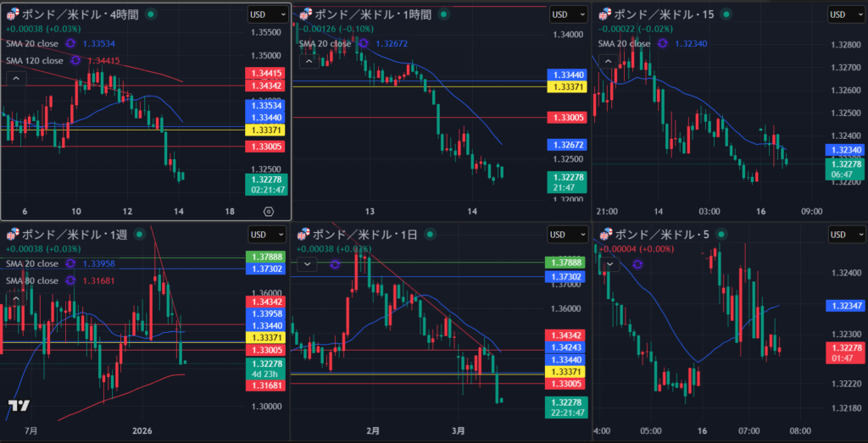The width and height of the screenshot is (868, 443).
Task: Click the settings hexagon icon on the 4-hour chart
Action: point(269,212)
